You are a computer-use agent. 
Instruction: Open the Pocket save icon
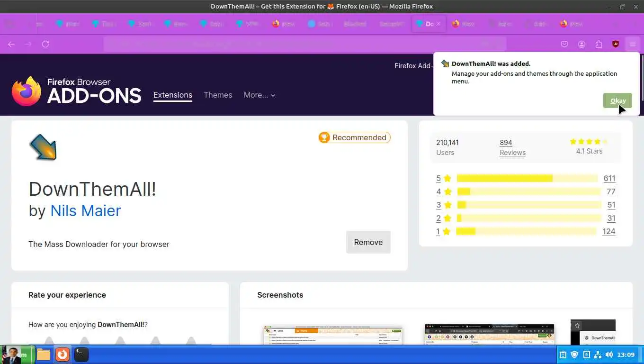click(564, 44)
